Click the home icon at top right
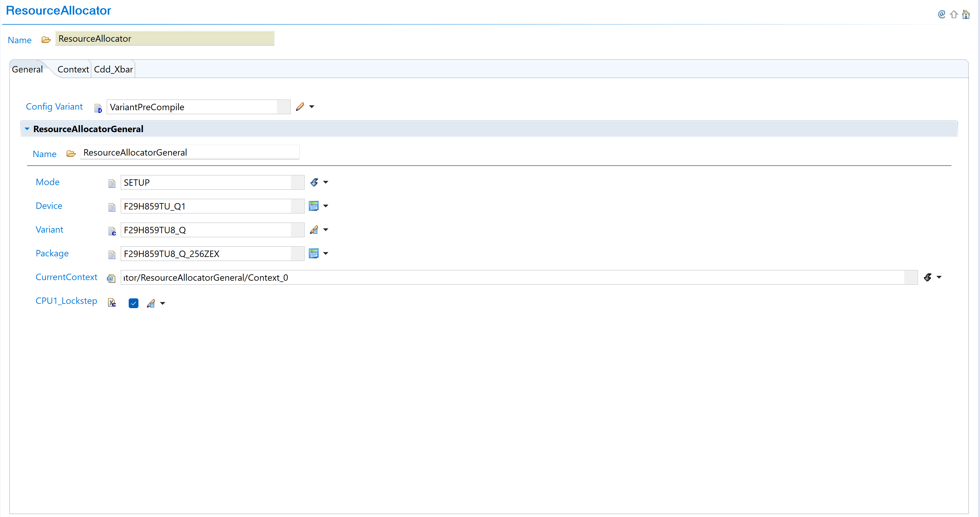 966,15
